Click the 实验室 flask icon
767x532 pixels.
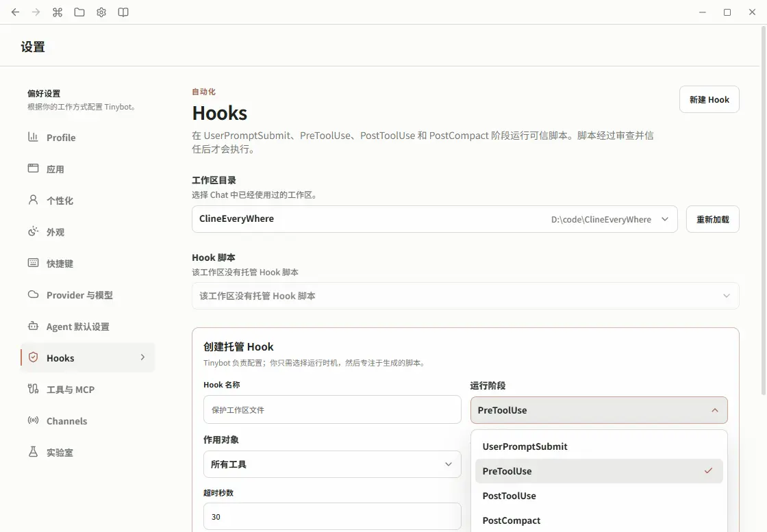tap(33, 452)
